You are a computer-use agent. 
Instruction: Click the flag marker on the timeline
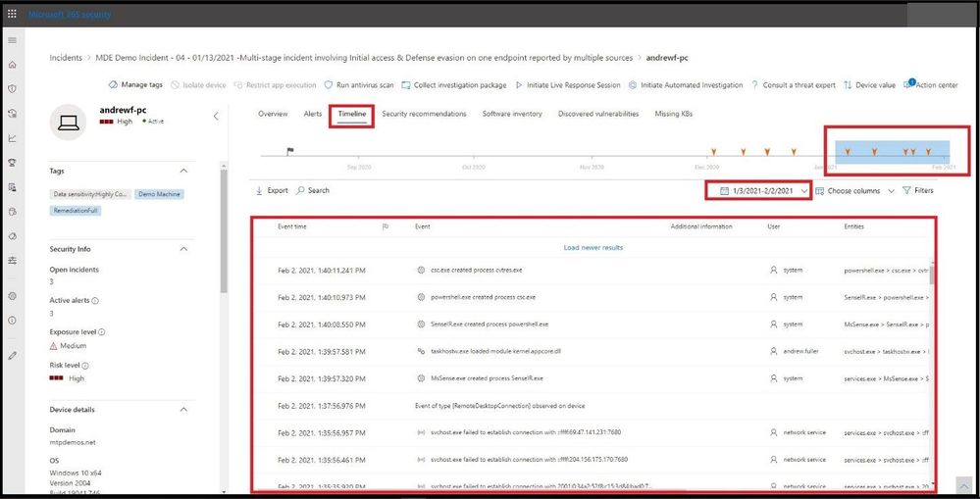tap(290, 151)
